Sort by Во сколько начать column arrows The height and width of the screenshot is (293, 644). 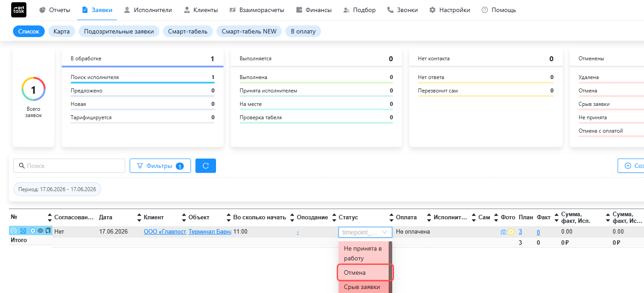292,218
